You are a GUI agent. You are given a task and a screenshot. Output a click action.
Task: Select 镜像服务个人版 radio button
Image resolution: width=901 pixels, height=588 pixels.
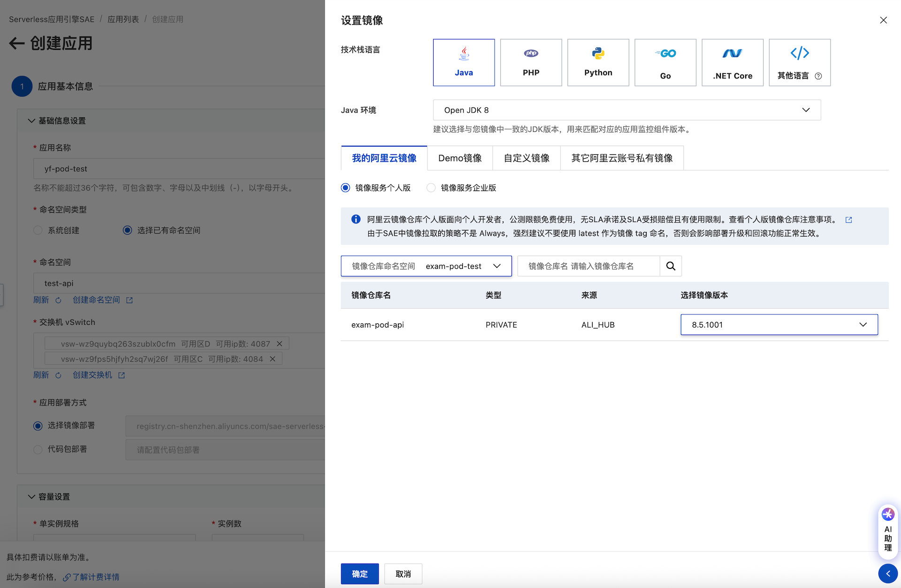click(345, 188)
